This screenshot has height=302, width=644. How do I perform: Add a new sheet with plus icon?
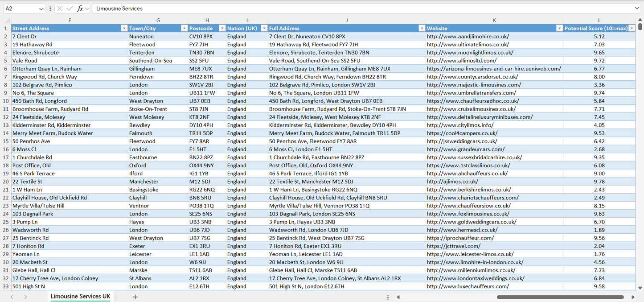[135, 297]
